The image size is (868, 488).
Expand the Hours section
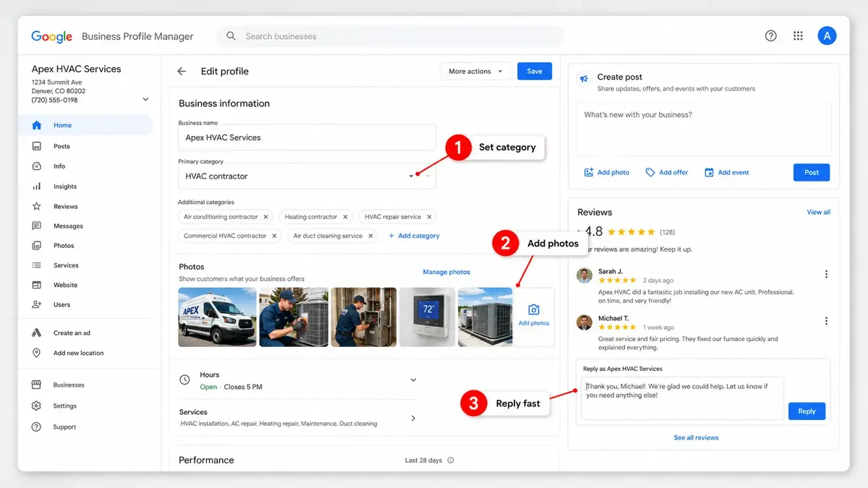tap(414, 380)
